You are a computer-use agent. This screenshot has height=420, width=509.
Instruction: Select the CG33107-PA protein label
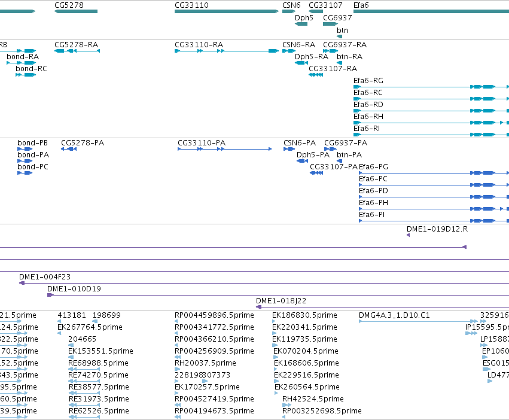[x=334, y=167]
